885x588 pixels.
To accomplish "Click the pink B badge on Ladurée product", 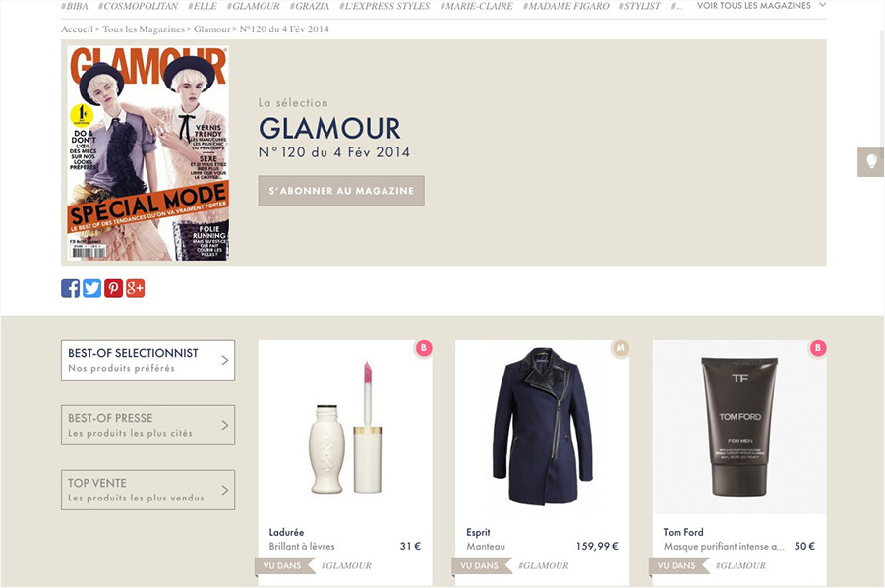I will point(423,348).
